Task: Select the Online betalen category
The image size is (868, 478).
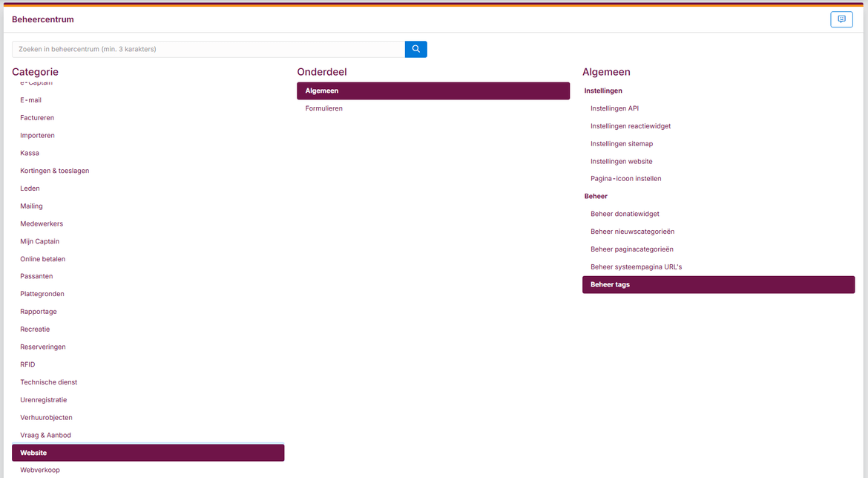Action: (42, 259)
